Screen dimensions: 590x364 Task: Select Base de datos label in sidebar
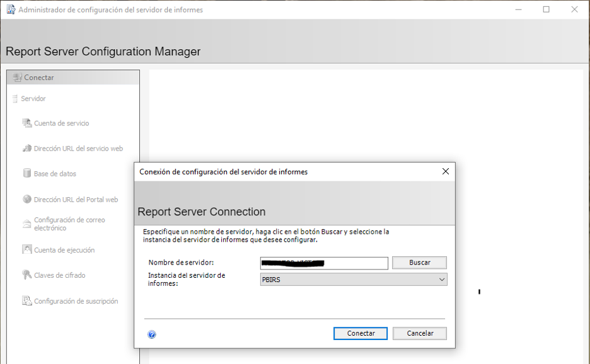click(x=55, y=174)
